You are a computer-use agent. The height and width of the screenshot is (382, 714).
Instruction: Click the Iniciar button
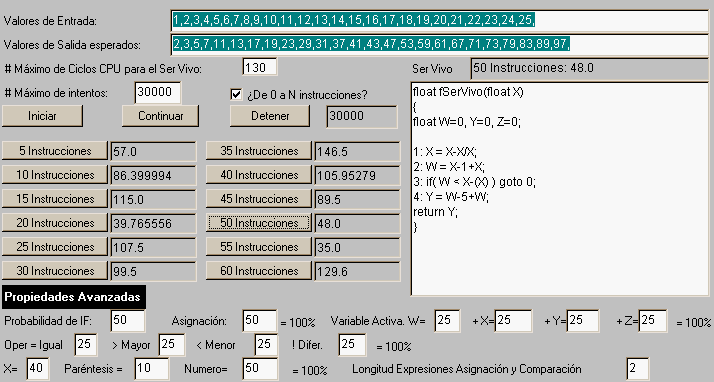click(x=42, y=116)
